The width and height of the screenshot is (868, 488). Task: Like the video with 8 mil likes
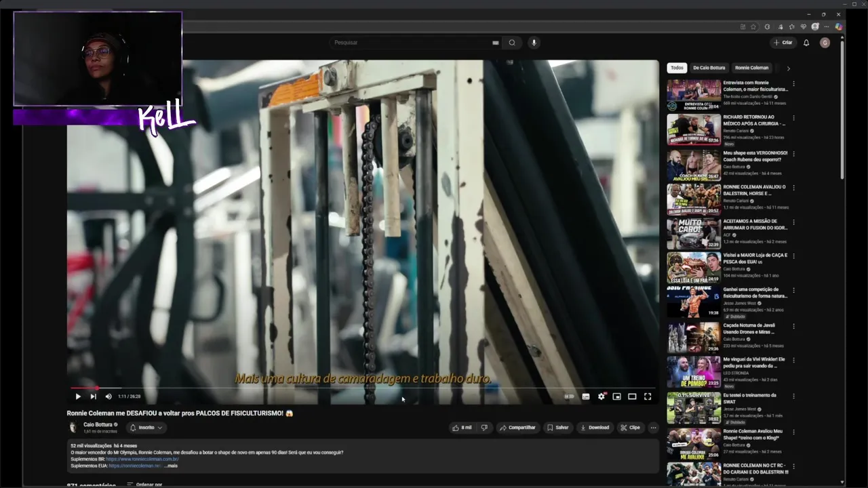click(462, 428)
